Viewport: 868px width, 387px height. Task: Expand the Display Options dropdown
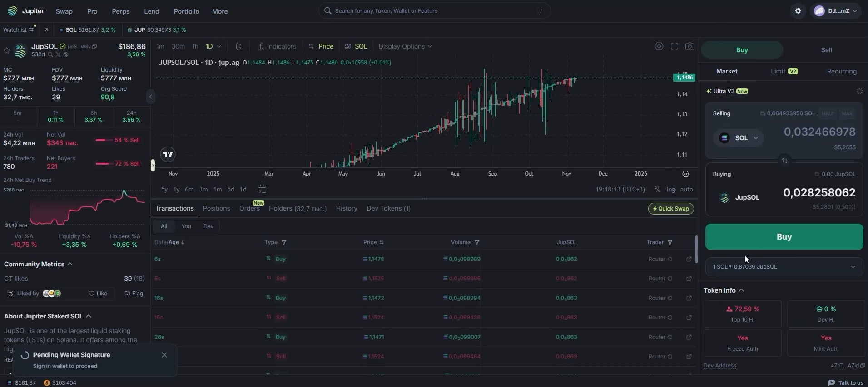(x=405, y=46)
